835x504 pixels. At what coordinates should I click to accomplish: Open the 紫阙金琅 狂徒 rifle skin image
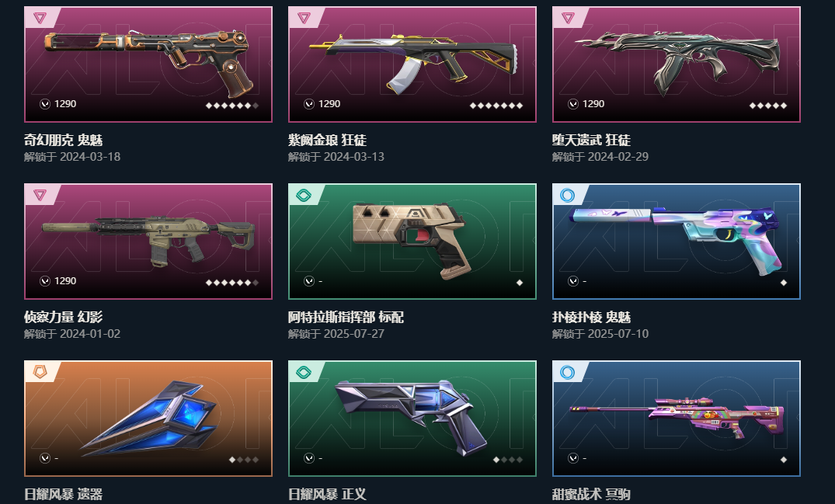413,61
